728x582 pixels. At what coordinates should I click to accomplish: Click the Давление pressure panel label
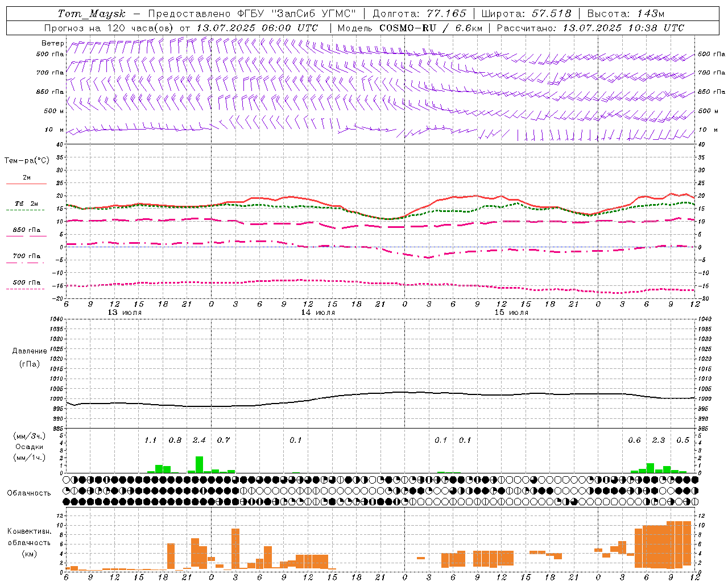pos(30,351)
